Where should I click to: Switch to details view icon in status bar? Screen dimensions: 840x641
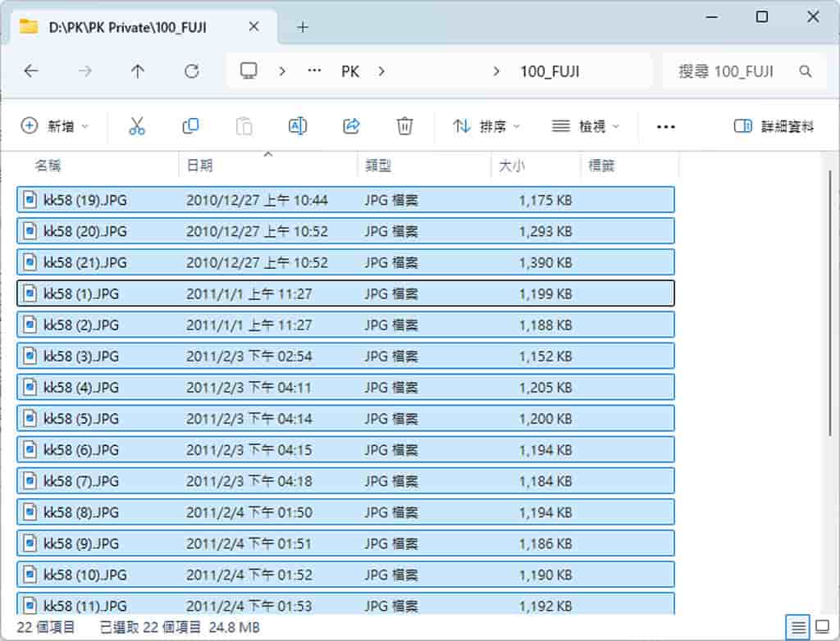click(797, 626)
